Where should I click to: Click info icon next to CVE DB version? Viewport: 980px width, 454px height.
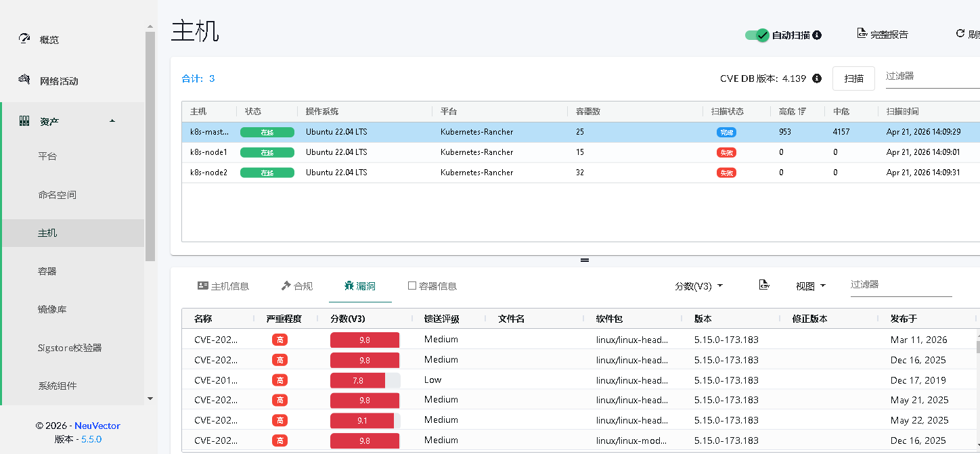pos(817,78)
